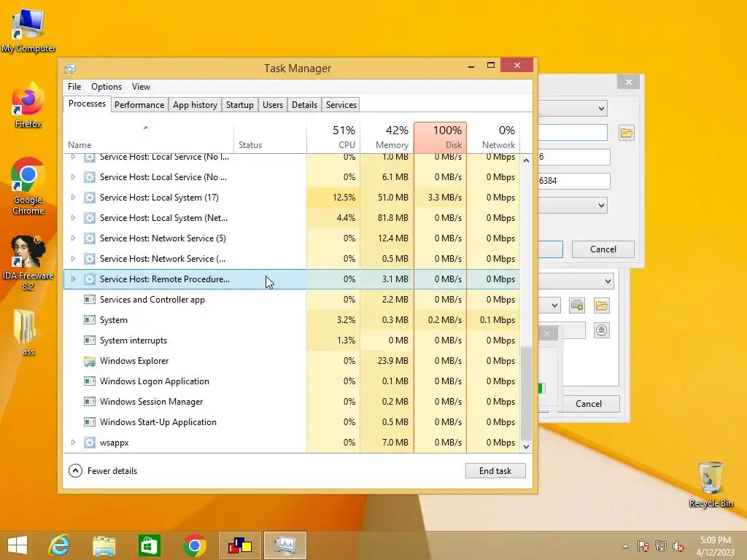Click the End task button
Viewport: 747px width, 560px height.
[x=495, y=470]
